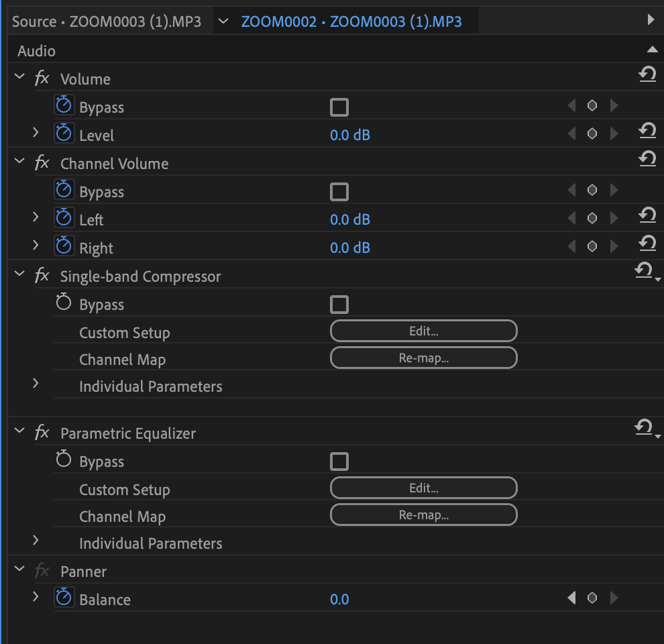Click Re-map for Parametric Equalizer Channel Map
Screen dimensions: 664x644
tap(423, 515)
